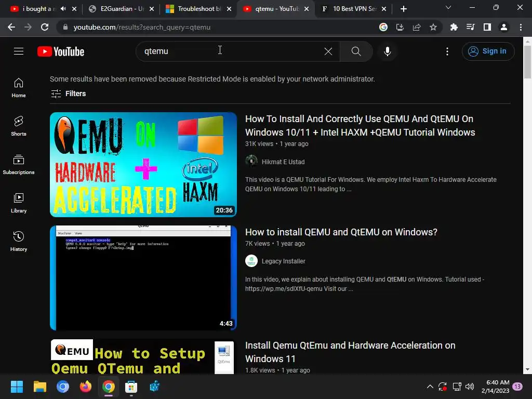Close the E2Guardian tab

coord(152,9)
